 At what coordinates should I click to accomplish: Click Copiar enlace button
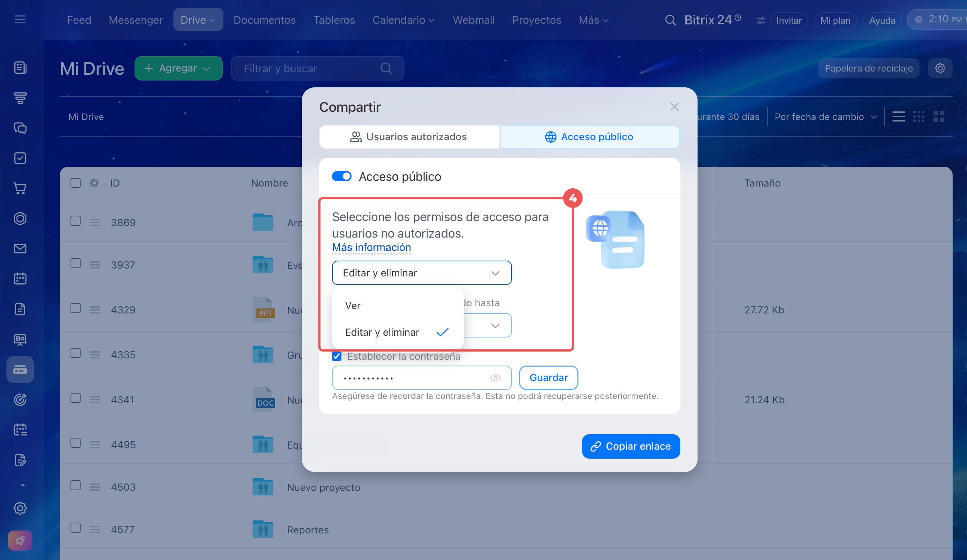[631, 446]
